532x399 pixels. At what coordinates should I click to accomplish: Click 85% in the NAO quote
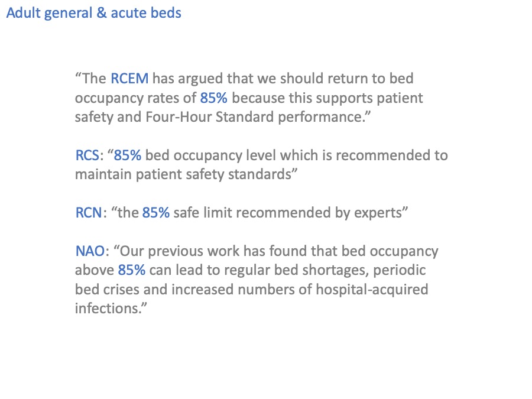[x=132, y=270]
